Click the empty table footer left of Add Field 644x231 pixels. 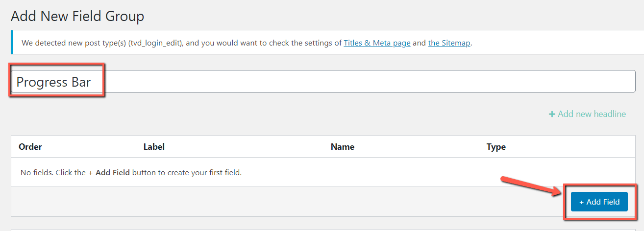245,201
